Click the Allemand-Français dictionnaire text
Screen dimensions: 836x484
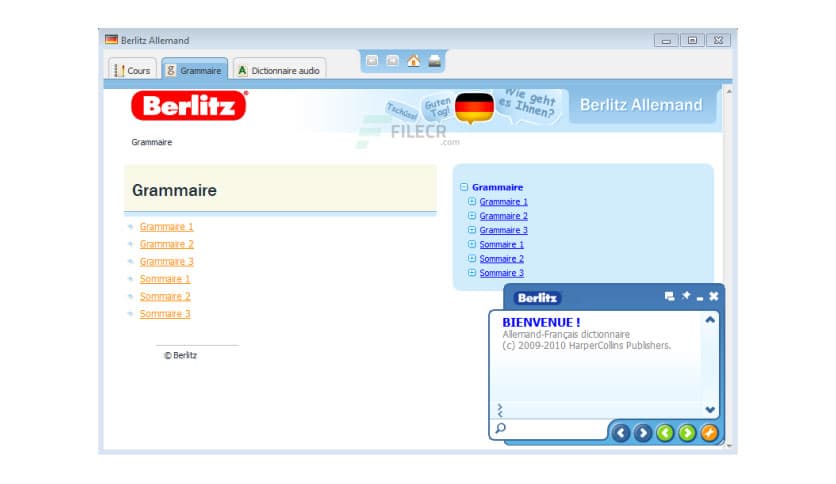[566, 334]
